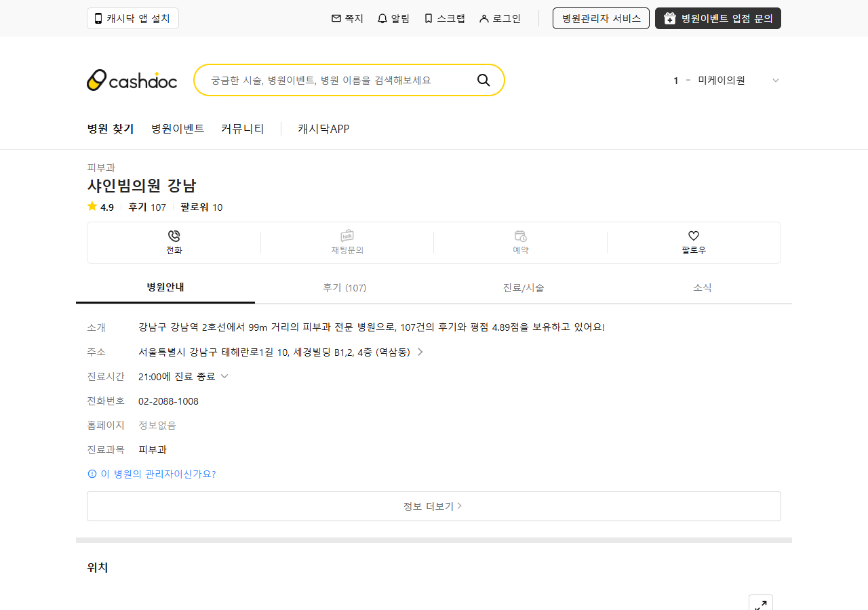This screenshot has width=868, height=610.
Task: Select 병원 찾기 menu item
Action: [111, 129]
